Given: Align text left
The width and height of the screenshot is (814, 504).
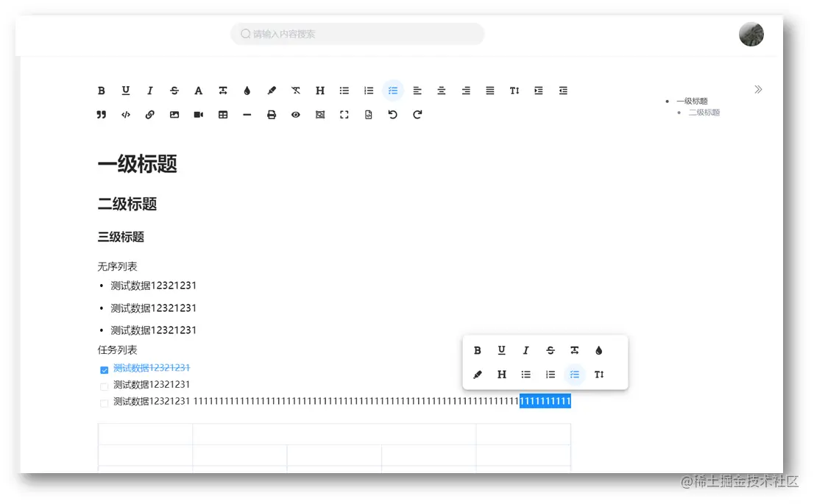Looking at the screenshot, I should [x=417, y=90].
